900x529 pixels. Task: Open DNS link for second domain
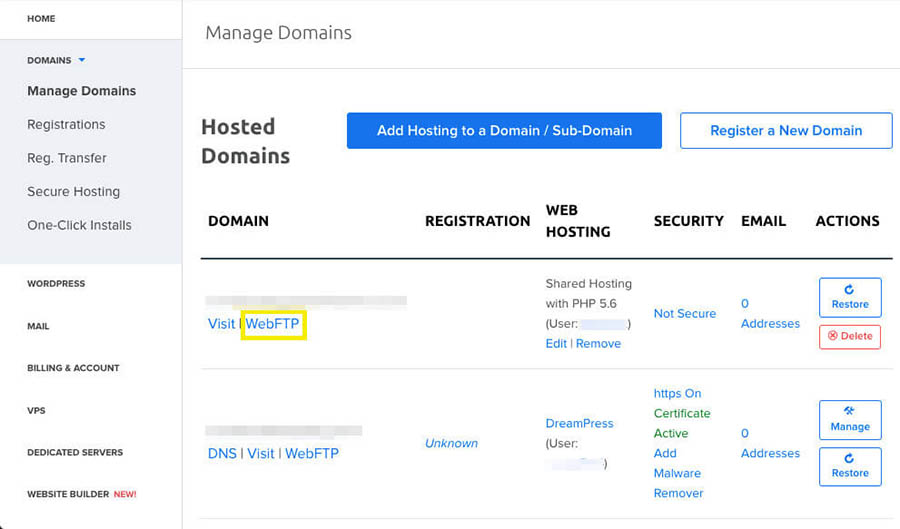(222, 454)
